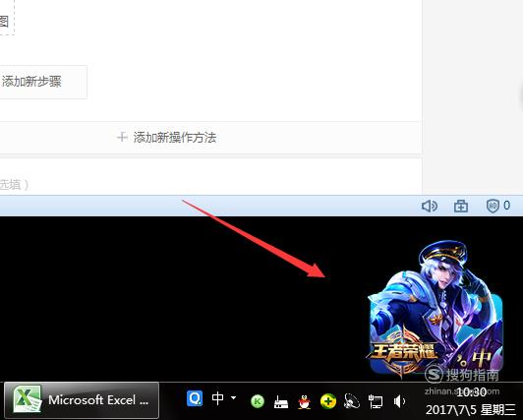Open the system volume tray icon
The height and width of the screenshot is (420, 523).
(x=399, y=401)
